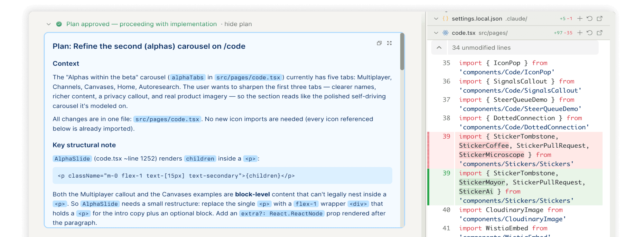The image size is (644, 237).
Task: Click the alphaTabs code tag
Action: pyautogui.click(x=188, y=77)
